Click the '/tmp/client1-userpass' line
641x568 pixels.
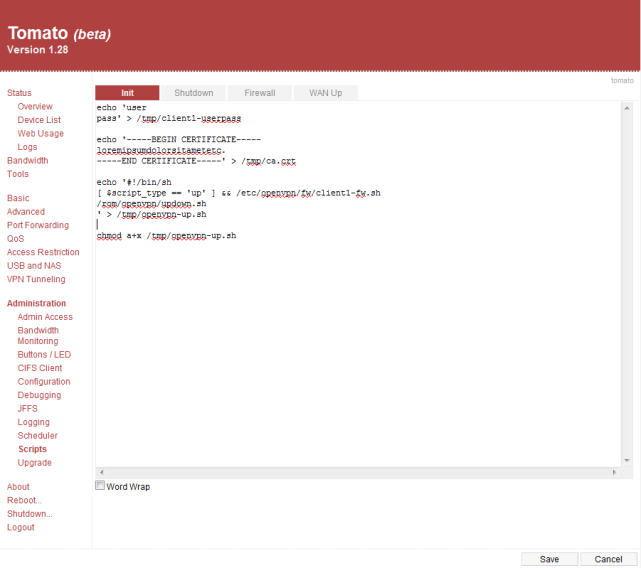(169, 118)
